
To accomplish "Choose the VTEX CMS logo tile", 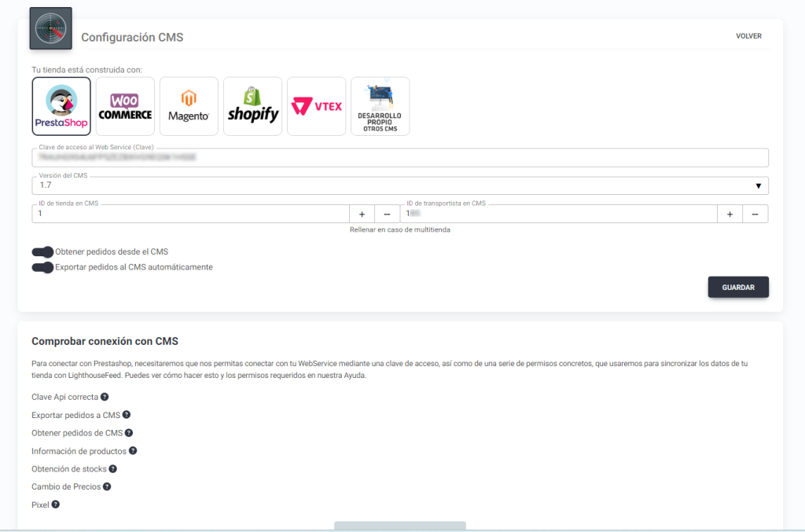I will click(x=316, y=106).
